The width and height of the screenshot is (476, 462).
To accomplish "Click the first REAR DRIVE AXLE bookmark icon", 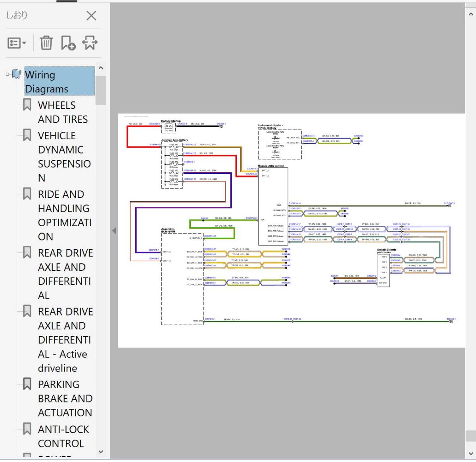I will 27,252.
